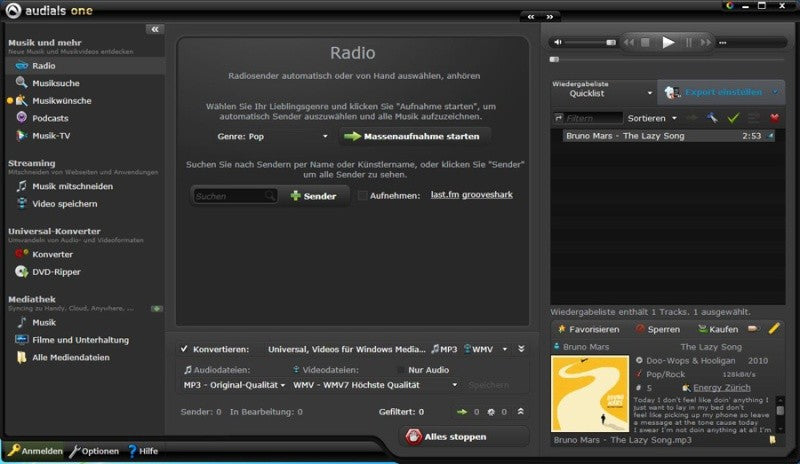Click the Sender button with the plus

coord(313,196)
